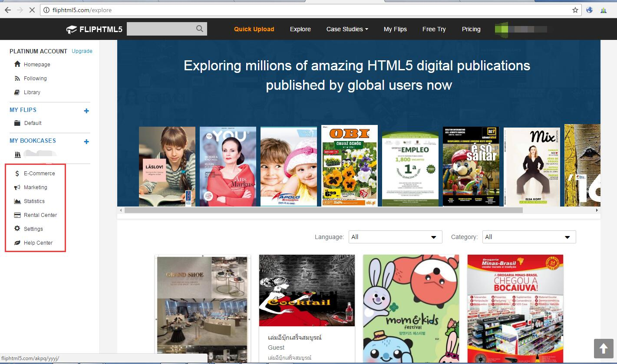
Task: Open the Marketing sidebar link
Action: tap(36, 187)
